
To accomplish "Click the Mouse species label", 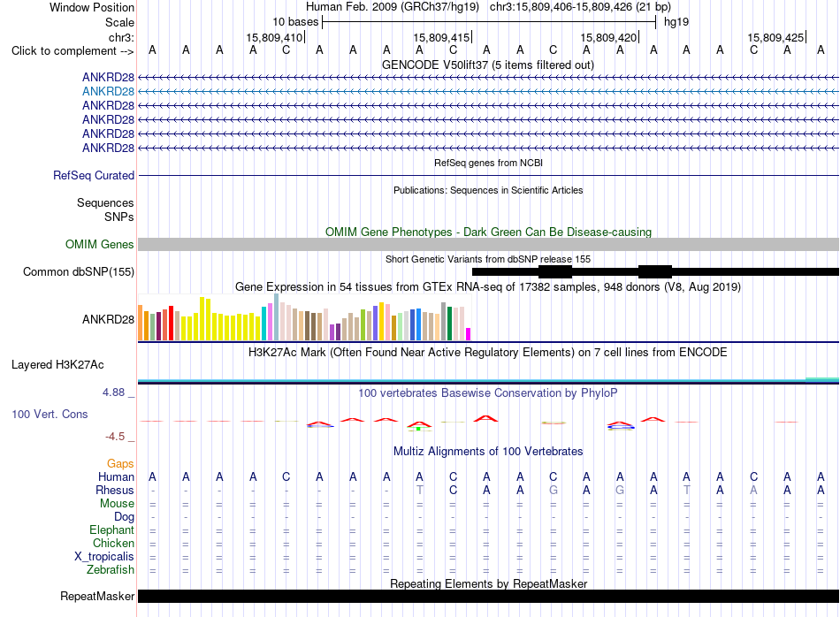I will tap(117, 504).
